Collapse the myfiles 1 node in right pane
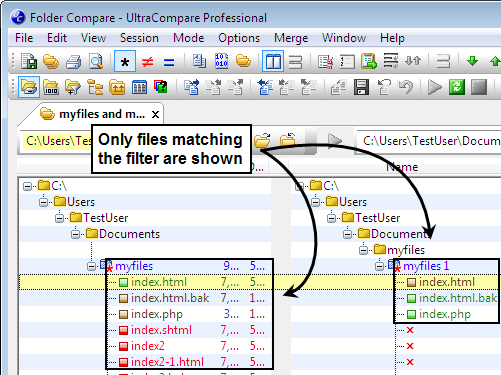Viewport: 501px width, 375px height. 379,266
